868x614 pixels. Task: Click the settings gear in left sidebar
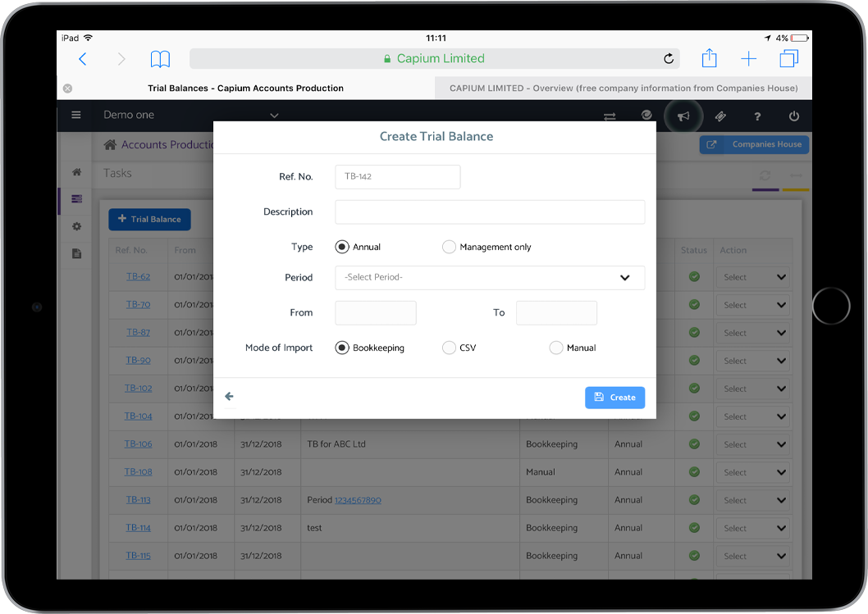76,226
